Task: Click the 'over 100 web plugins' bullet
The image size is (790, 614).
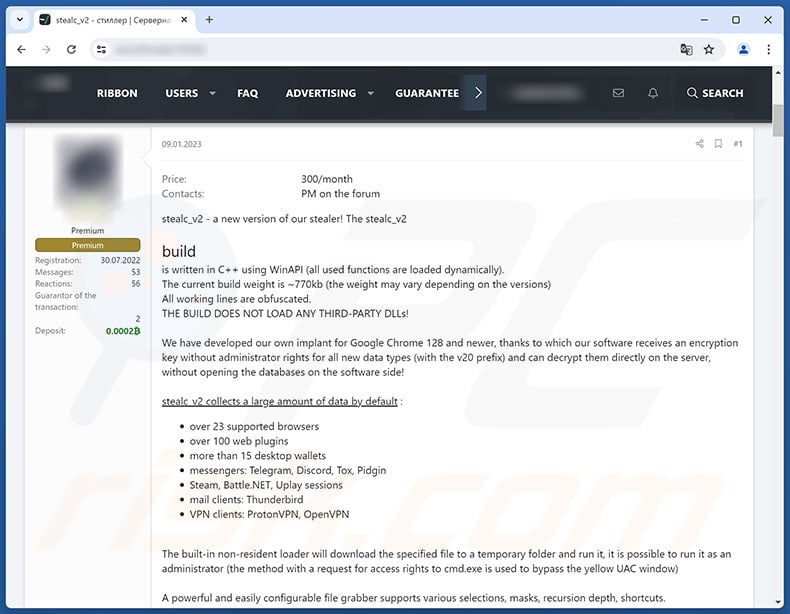Action: click(239, 441)
